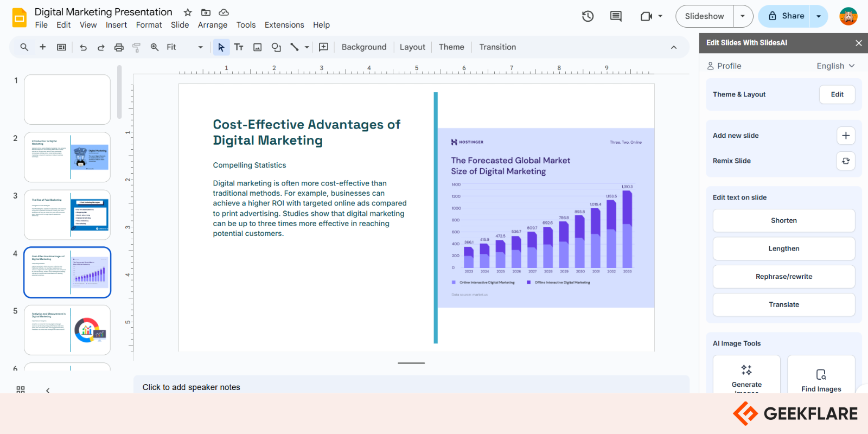Screen dimensions: 868x434
Task: Select slide 3 thumbnail
Action: click(x=67, y=215)
